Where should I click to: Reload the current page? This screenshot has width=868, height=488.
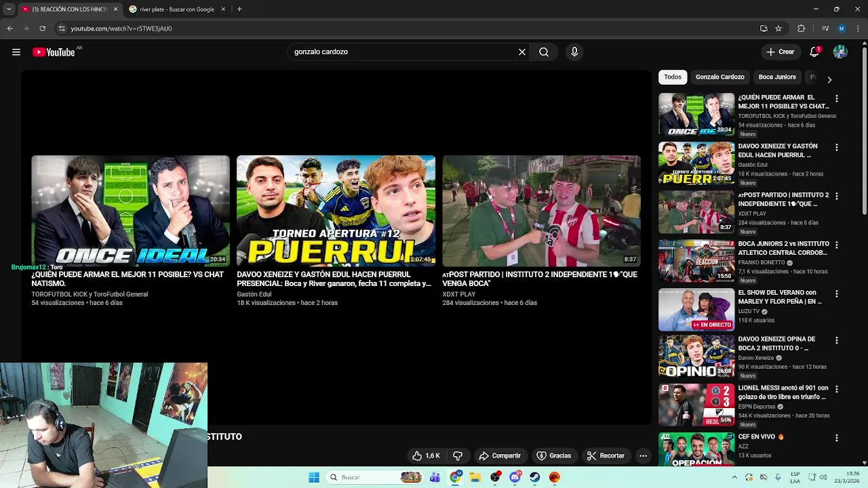[42, 28]
